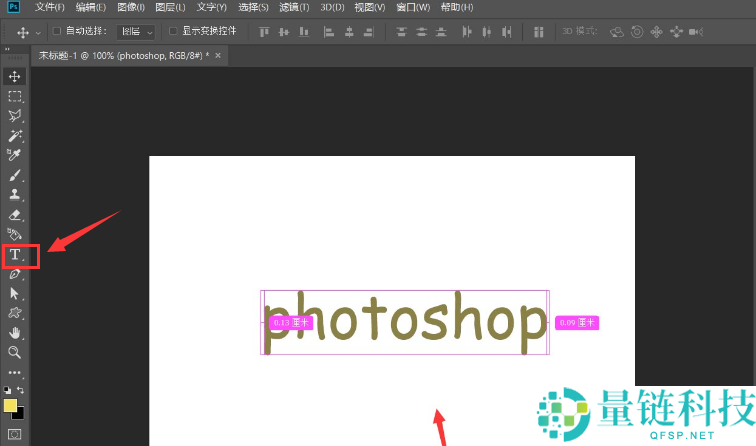Select the Eyedropper tool
756x446 pixels.
click(15, 155)
